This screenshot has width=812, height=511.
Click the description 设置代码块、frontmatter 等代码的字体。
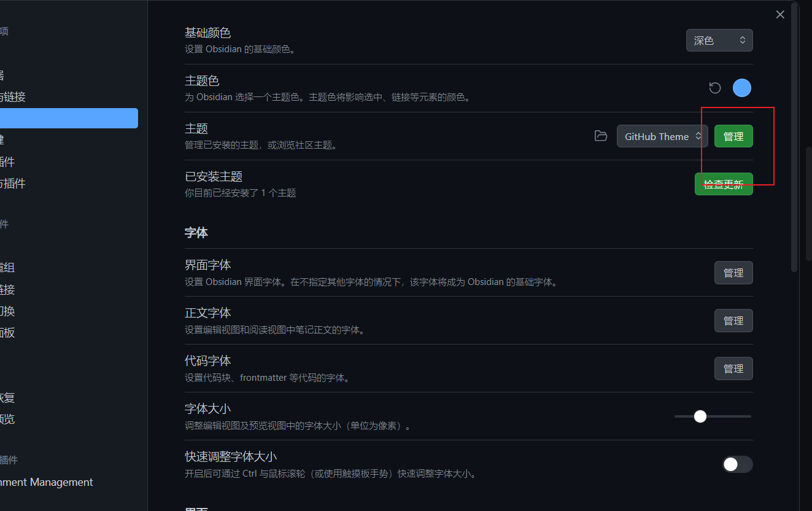coord(268,378)
